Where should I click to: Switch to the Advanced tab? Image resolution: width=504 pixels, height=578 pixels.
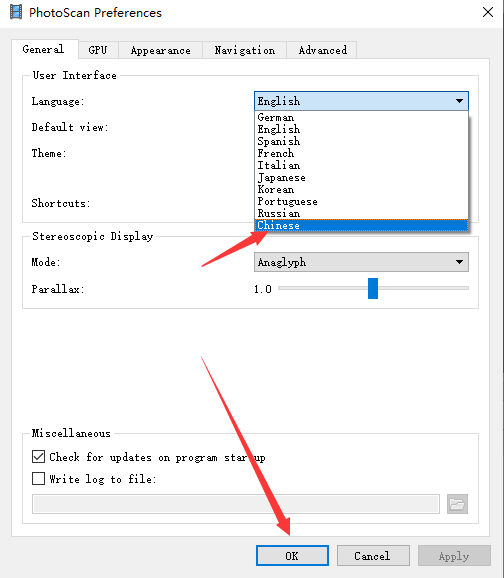coord(322,50)
